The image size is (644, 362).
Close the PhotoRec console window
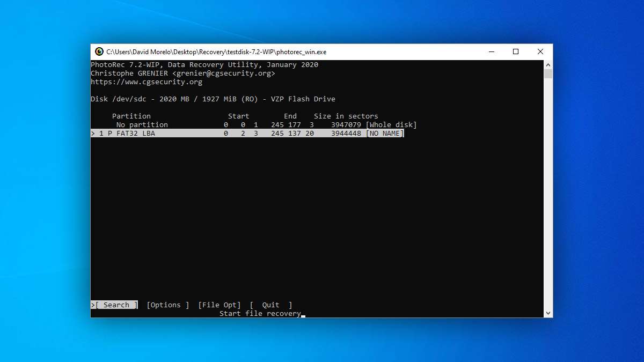[540, 52]
